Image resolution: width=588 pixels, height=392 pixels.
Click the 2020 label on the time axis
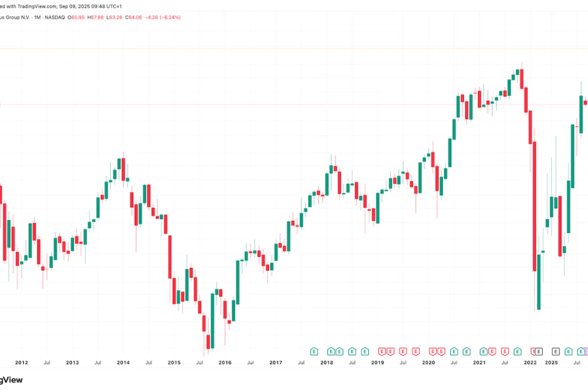[428, 362]
